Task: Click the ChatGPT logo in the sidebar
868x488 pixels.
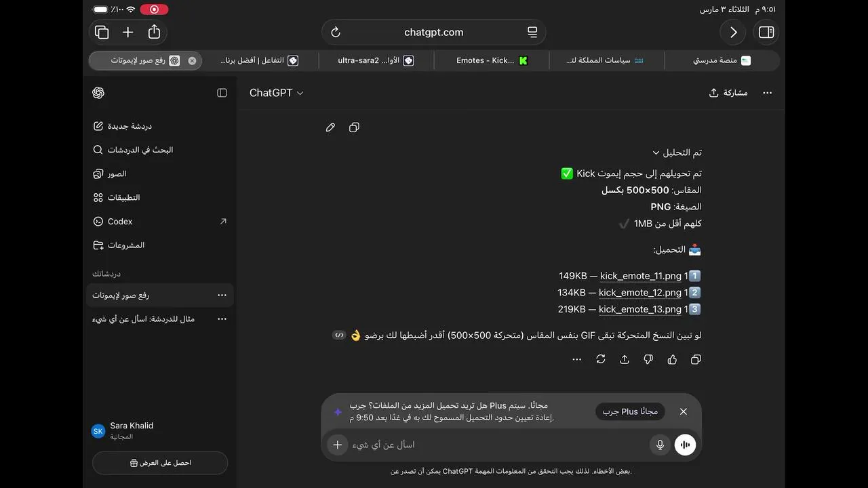Action: tap(98, 93)
